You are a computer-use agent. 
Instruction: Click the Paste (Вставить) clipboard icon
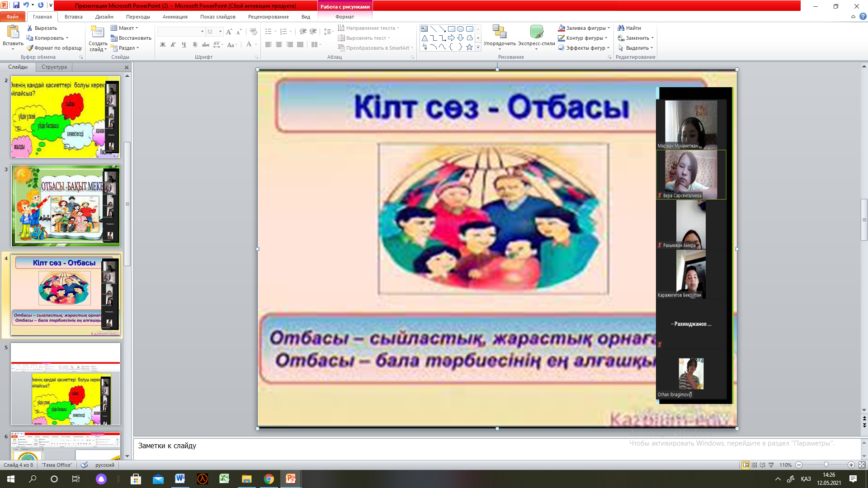[13, 32]
